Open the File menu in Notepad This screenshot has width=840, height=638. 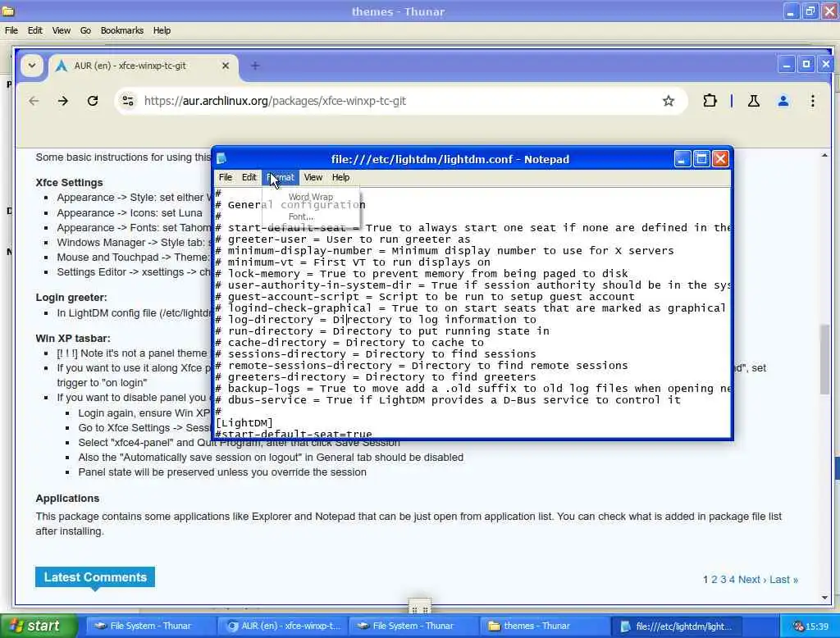(x=226, y=177)
